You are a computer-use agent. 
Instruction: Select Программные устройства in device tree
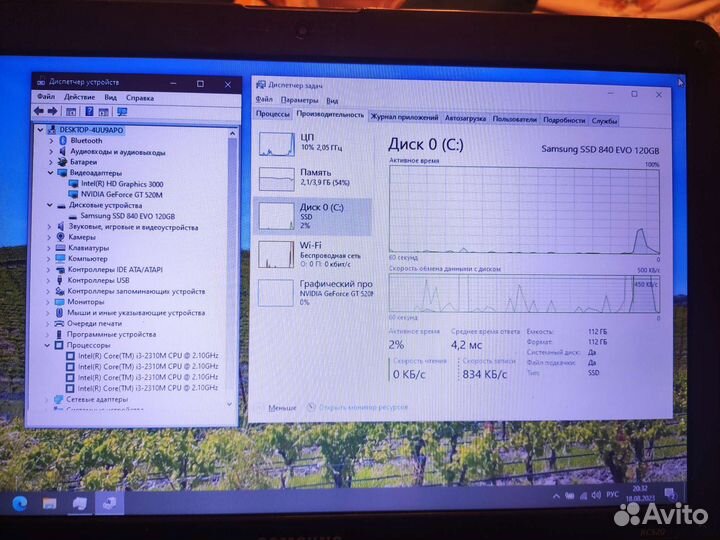point(112,334)
